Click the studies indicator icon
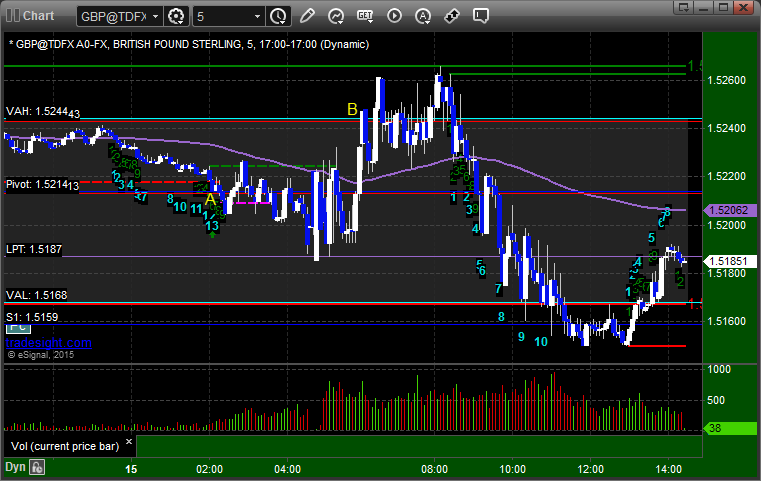 [336, 16]
